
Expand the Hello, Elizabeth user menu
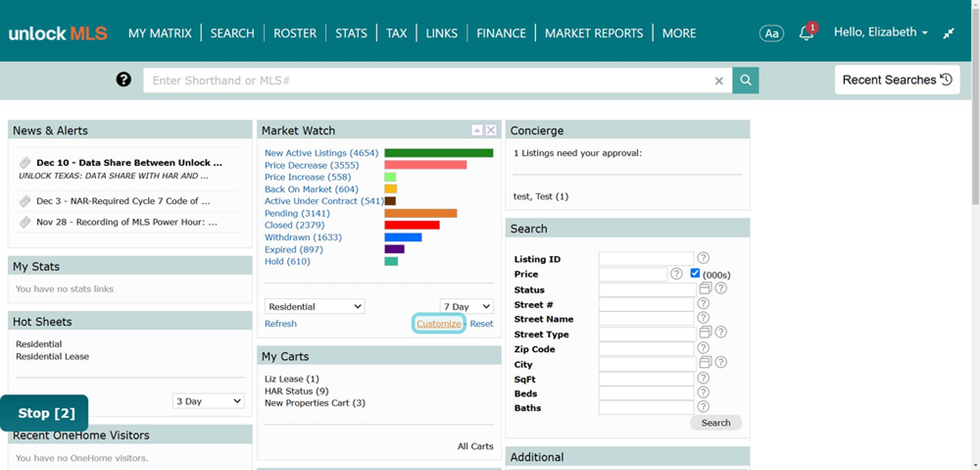pyautogui.click(x=881, y=32)
